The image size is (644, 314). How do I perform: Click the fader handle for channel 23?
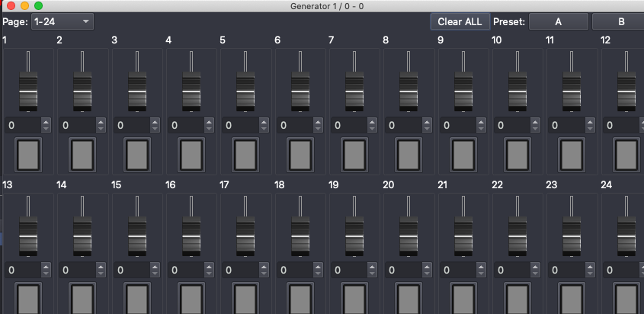click(572, 236)
